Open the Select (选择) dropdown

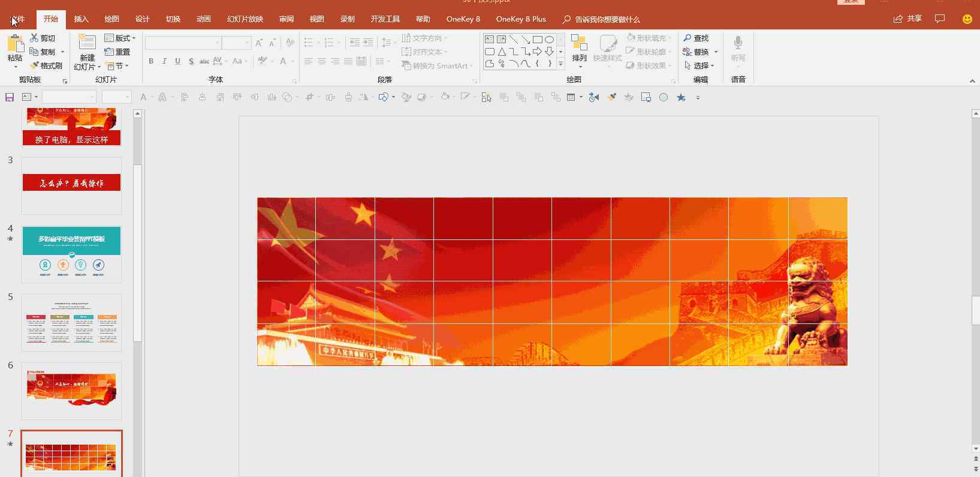699,65
